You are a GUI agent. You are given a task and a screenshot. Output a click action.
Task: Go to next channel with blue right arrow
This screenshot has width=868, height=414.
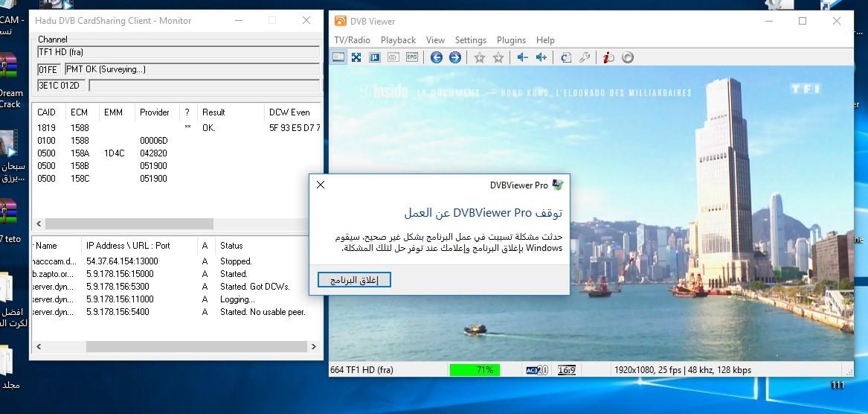[455, 57]
